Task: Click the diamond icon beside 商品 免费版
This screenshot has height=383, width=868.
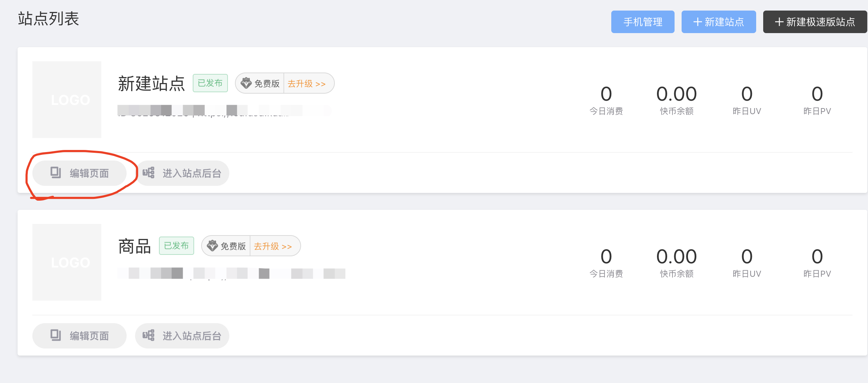Action: click(212, 246)
